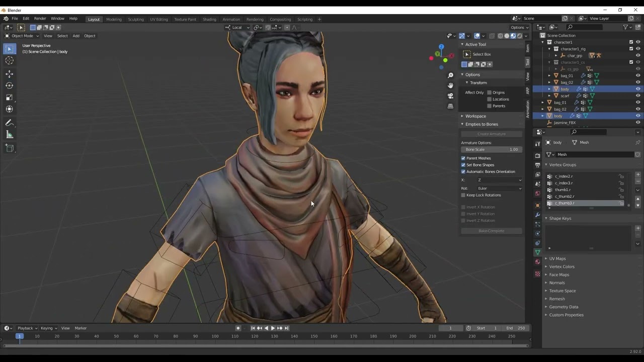
Task: Toggle the Locations checkbox
Action: pos(489,99)
